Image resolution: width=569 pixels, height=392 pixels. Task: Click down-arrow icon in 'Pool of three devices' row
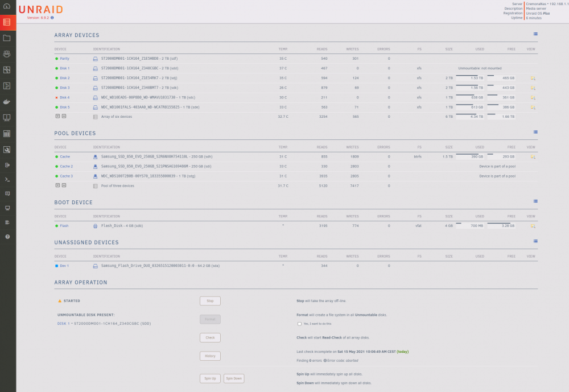pos(57,185)
